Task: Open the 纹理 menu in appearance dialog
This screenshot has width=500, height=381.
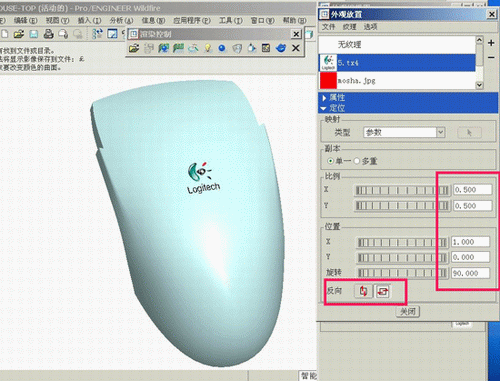Action: 349,27
